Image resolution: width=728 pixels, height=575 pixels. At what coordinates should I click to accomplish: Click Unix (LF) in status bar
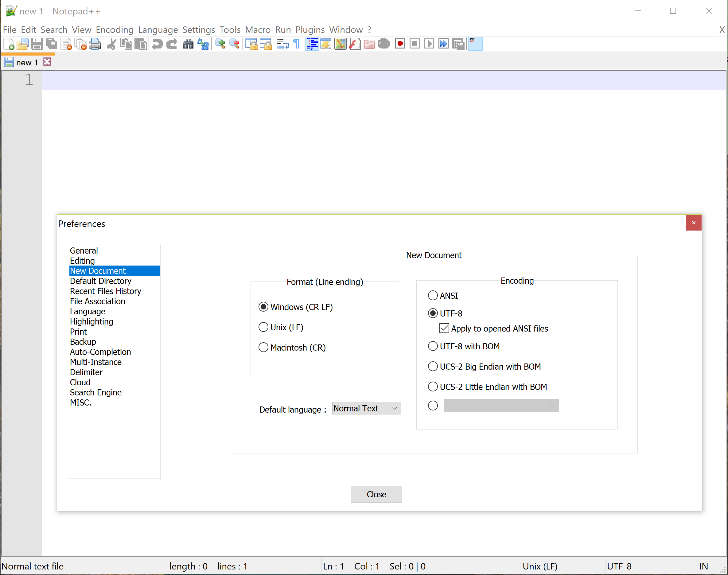coord(540,566)
